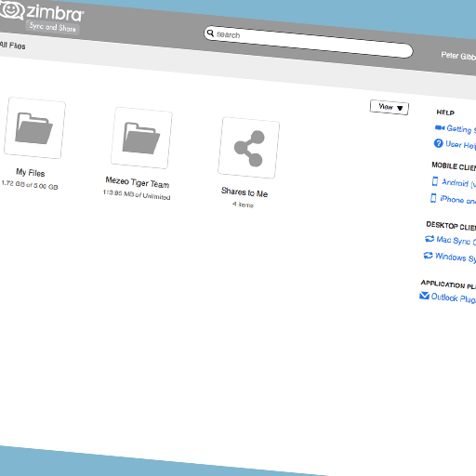Screen dimensions: 476x476
Task: Click the Outlook Plugin envelope icon
Action: (x=424, y=296)
